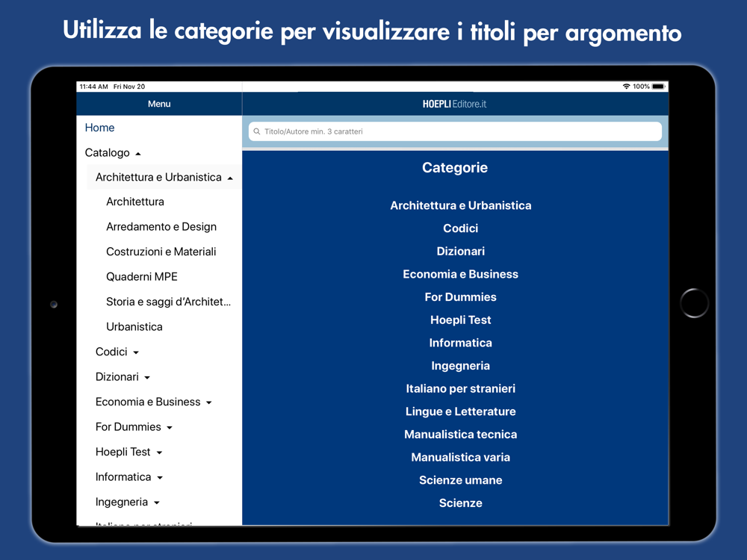This screenshot has width=747, height=560.
Task: Open the Scienze category link
Action: [x=461, y=503]
